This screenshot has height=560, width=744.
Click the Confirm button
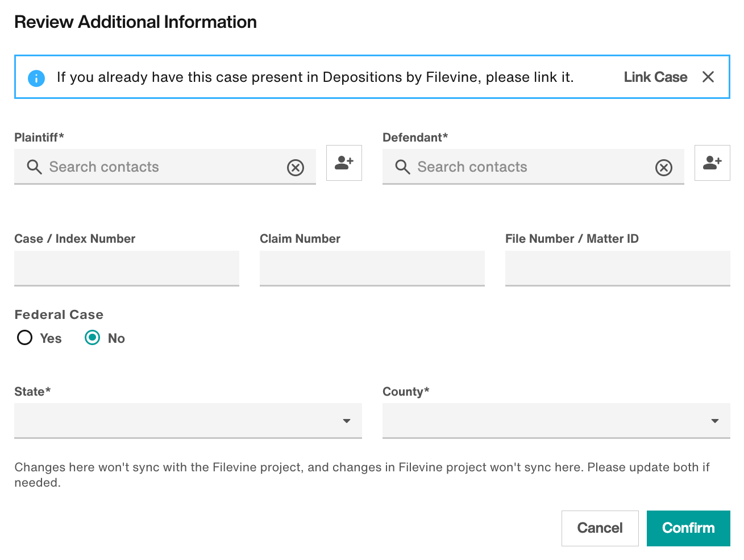(688, 528)
